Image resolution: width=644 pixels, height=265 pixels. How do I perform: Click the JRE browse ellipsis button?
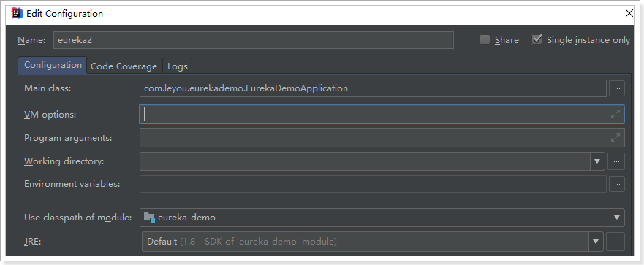pos(615,242)
